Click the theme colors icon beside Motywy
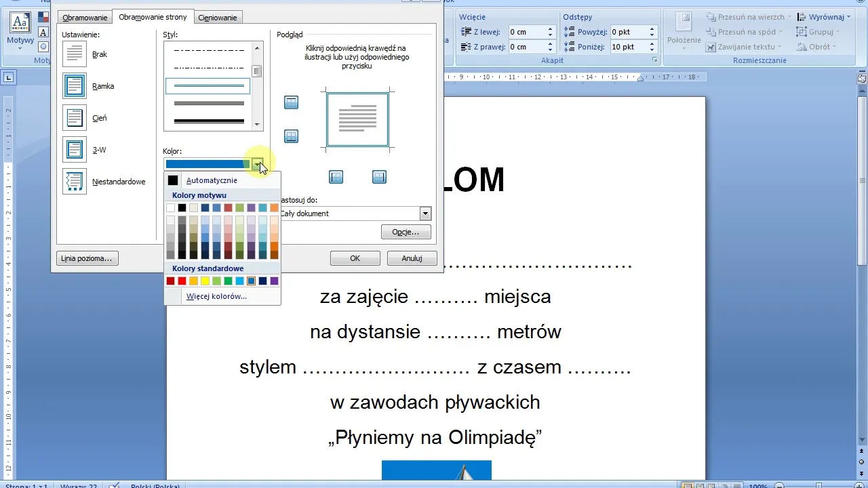 (43, 18)
